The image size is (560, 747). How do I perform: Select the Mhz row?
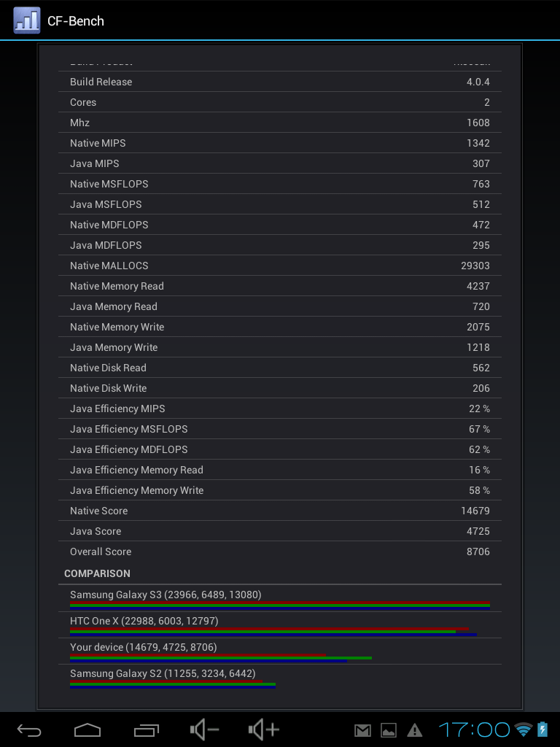point(280,123)
